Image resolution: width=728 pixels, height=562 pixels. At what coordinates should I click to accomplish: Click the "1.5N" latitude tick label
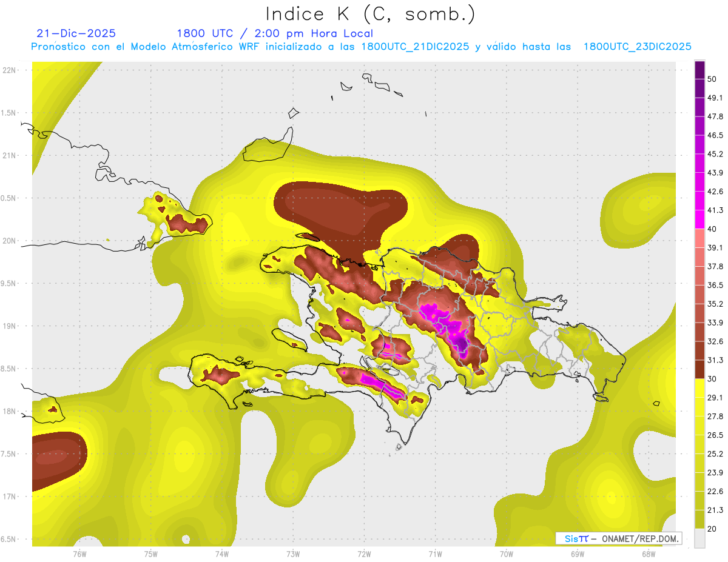[9, 113]
